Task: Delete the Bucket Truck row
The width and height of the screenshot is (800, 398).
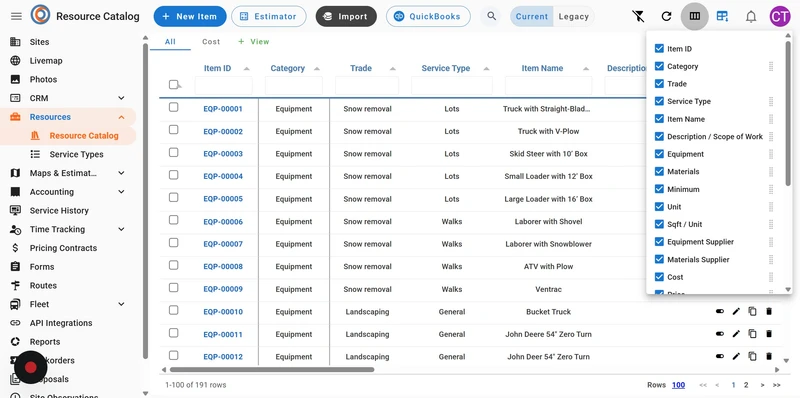Action: click(769, 311)
